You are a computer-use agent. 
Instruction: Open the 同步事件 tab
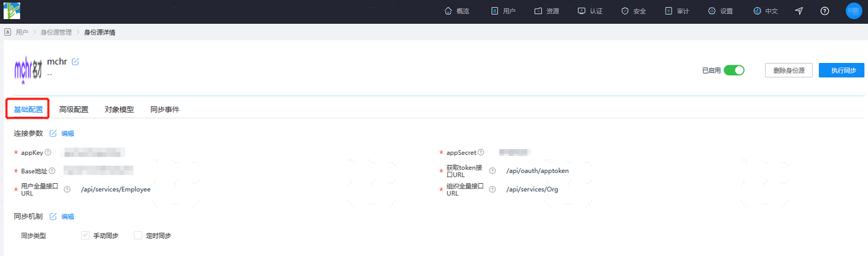[165, 109]
